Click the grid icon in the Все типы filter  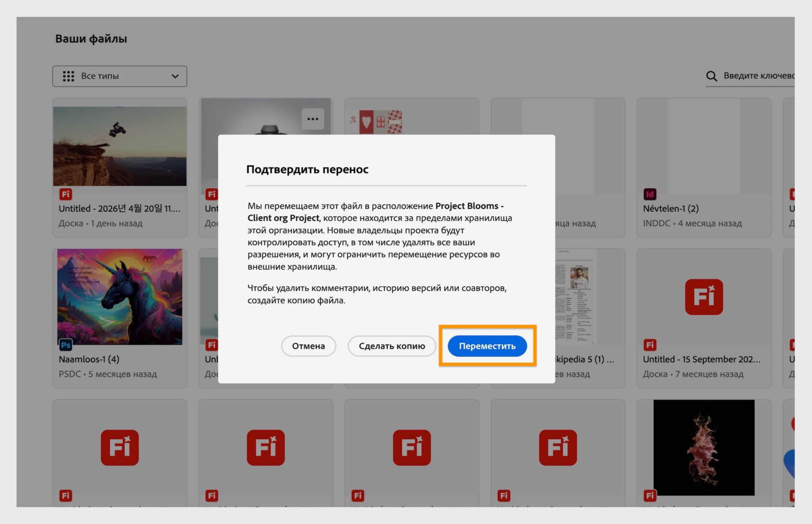pos(69,76)
